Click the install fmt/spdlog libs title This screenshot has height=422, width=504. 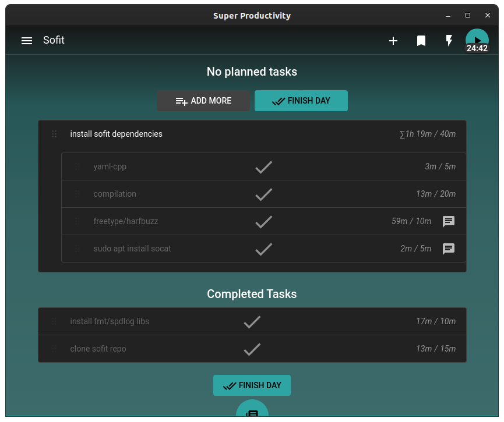(x=110, y=321)
